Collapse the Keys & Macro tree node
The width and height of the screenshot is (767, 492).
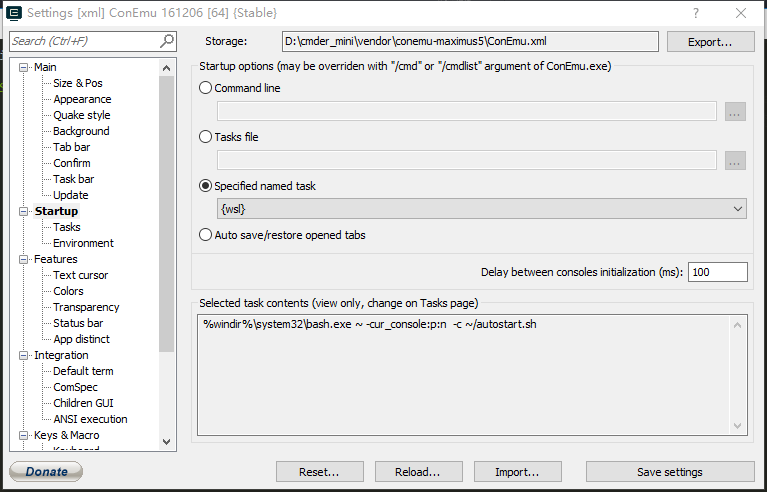click(23, 435)
